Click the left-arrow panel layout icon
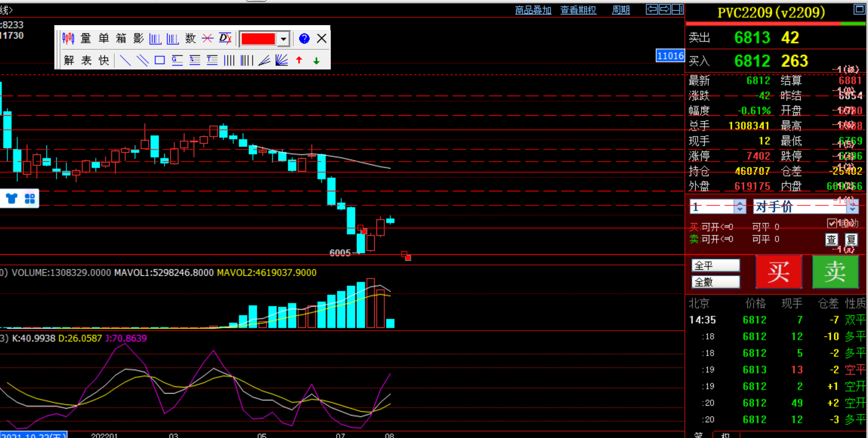This screenshot has width=868, height=438. point(652,9)
